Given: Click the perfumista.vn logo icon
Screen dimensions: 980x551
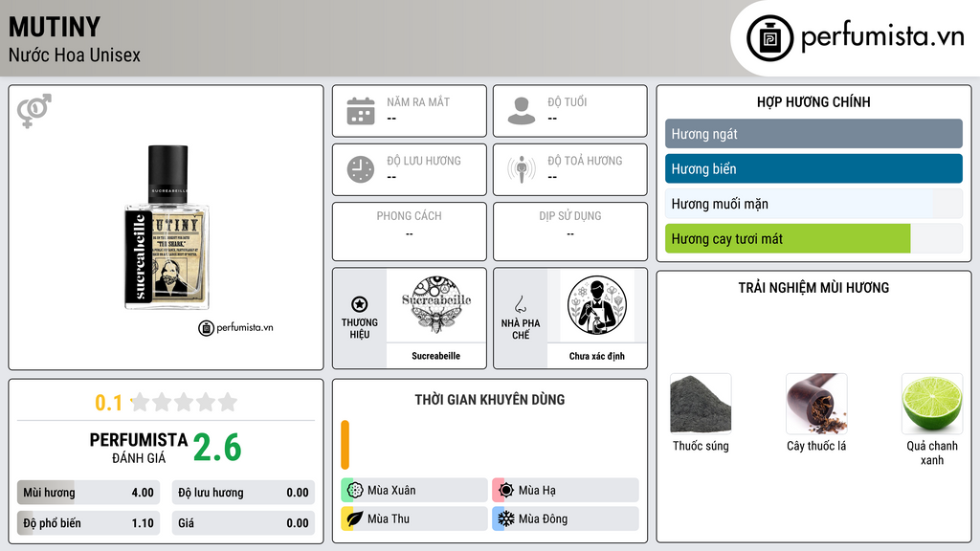Looking at the screenshot, I should point(770,38).
